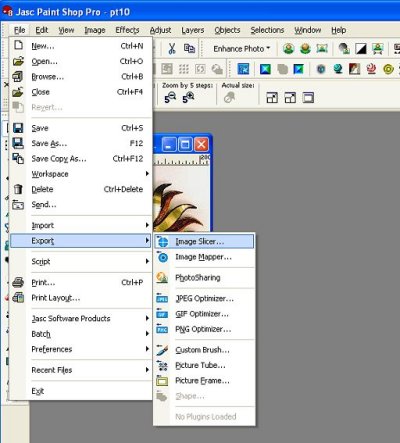Click the Zoom in by 5 steps icon
The width and height of the screenshot is (400, 443).
pyautogui.click(x=188, y=97)
